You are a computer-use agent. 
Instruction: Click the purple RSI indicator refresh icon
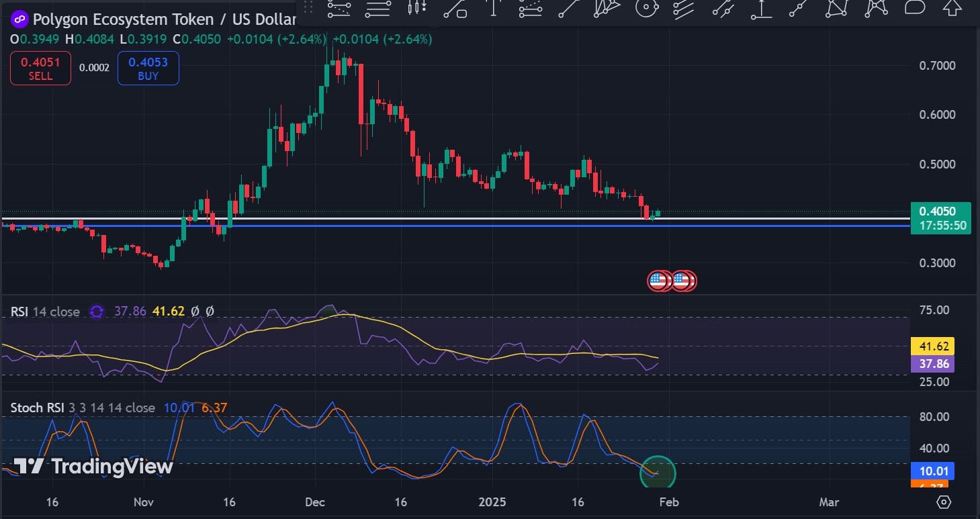click(97, 312)
